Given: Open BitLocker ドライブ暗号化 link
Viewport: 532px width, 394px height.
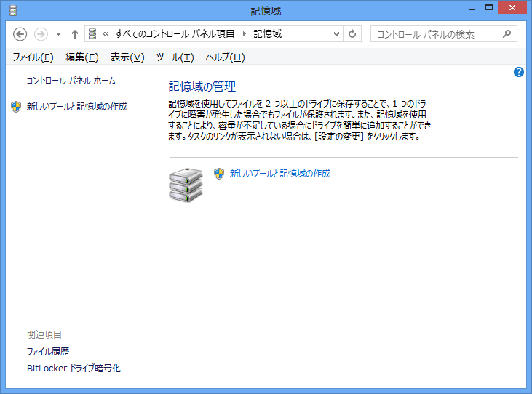Looking at the screenshot, I should [74, 369].
